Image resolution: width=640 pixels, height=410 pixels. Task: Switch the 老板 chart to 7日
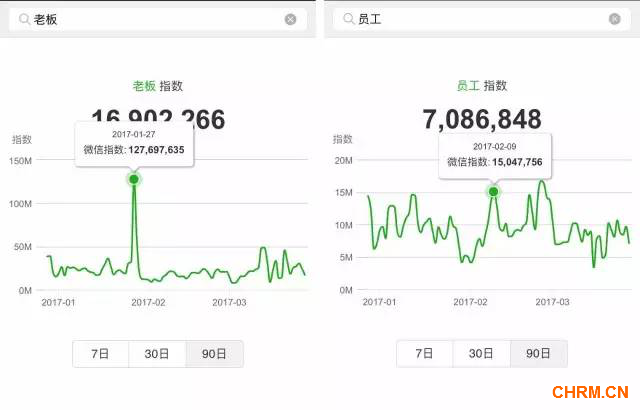click(x=100, y=354)
